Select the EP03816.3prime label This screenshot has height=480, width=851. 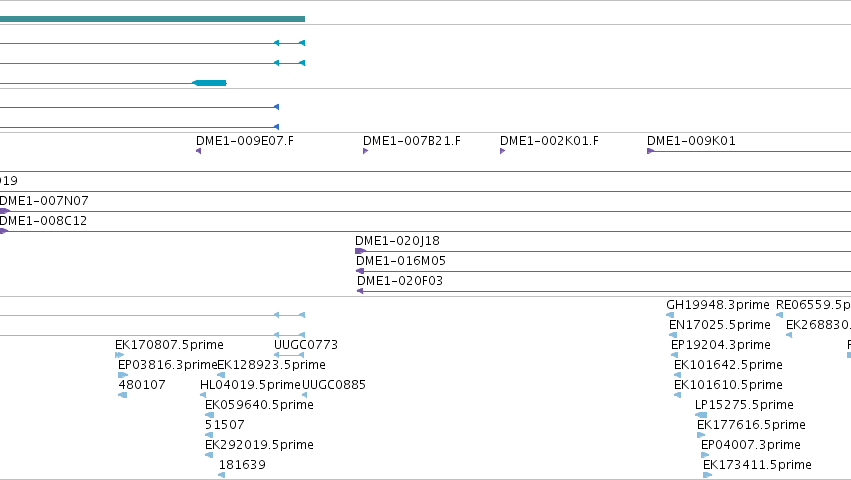coord(167,365)
